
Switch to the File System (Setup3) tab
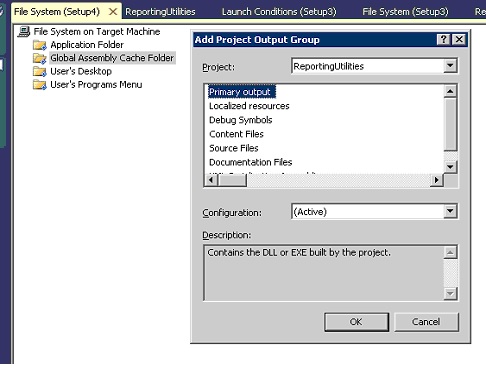(x=405, y=12)
